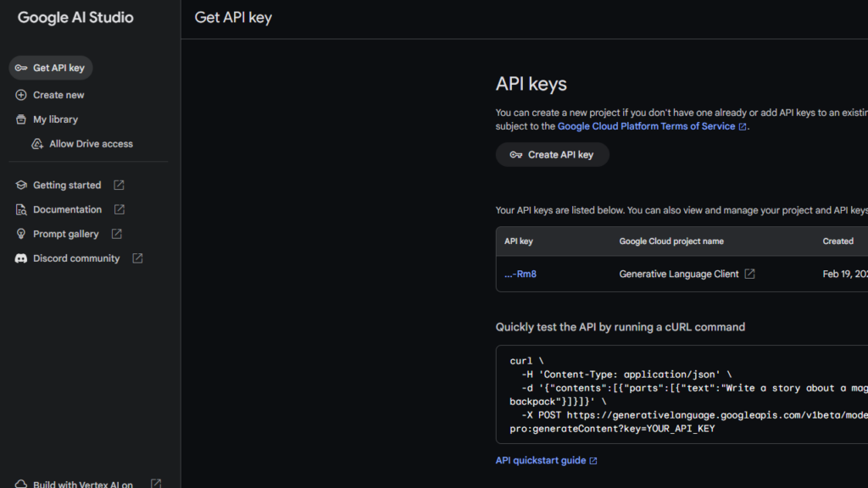Click the Allow Drive access triangle icon

pyautogui.click(x=37, y=143)
